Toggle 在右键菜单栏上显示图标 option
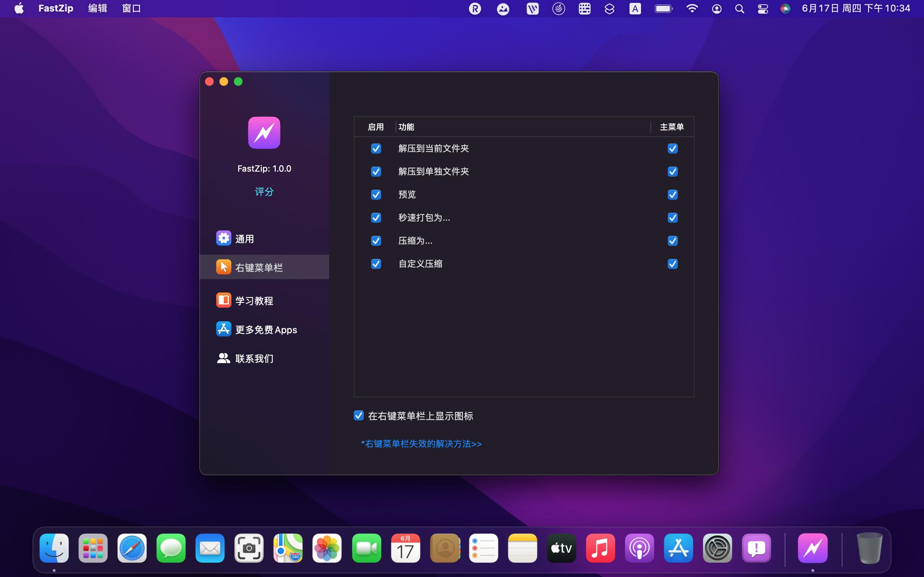 [x=358, y=415]
